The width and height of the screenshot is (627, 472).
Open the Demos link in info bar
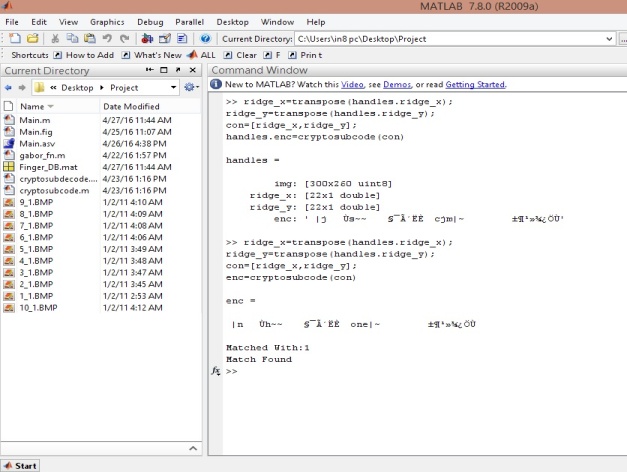pos(397,84)
